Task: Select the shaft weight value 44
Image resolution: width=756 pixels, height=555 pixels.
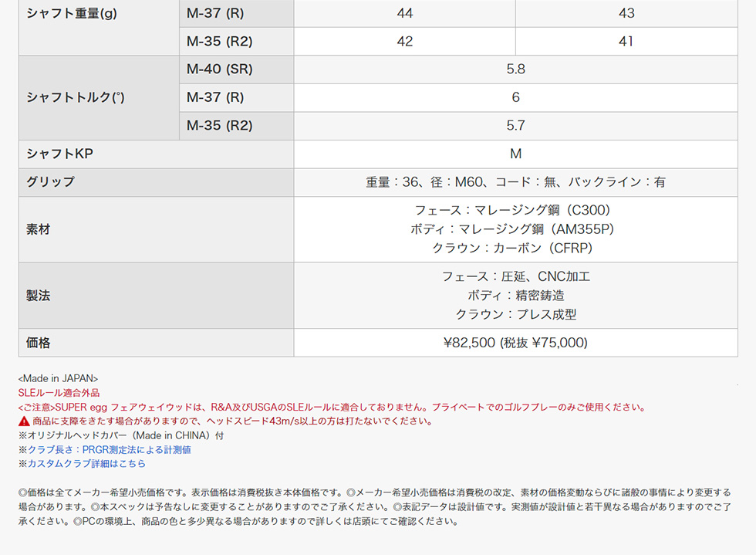Action: pyautogui.click(x=405, y=13)
